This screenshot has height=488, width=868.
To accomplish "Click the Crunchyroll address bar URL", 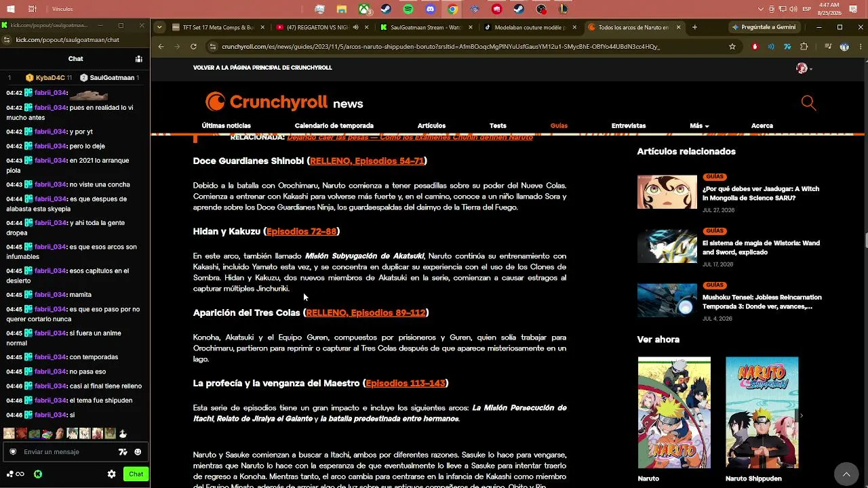I will [441, 47].
